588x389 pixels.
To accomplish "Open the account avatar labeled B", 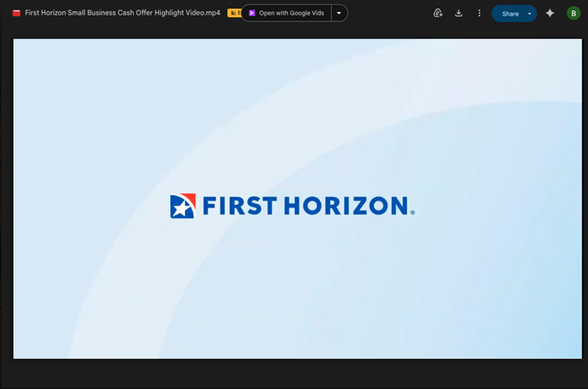I will pos(573,14).
